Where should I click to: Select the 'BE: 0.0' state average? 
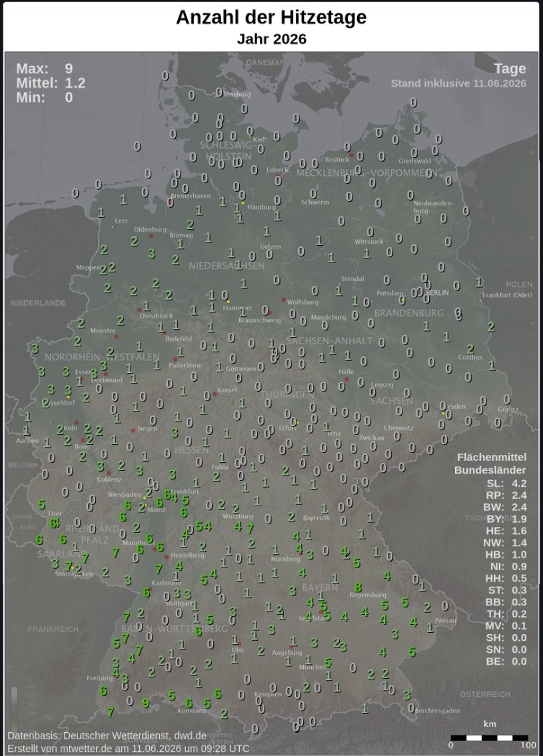[506, 661]
